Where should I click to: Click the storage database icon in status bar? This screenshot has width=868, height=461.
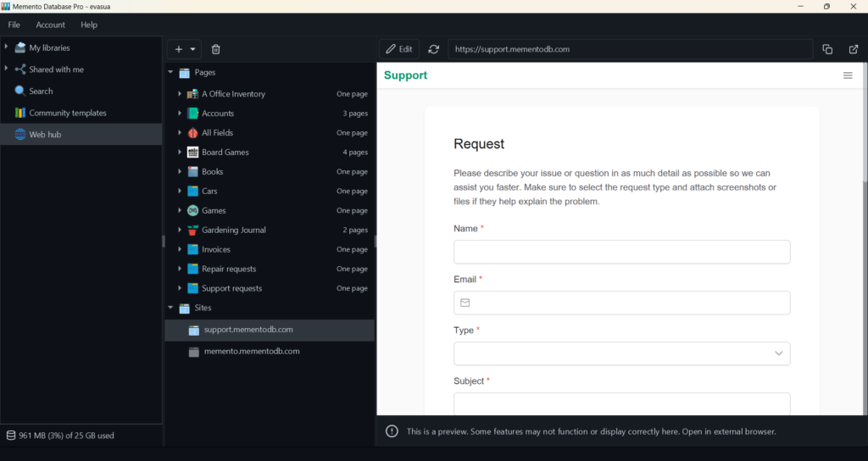(10, 435)
